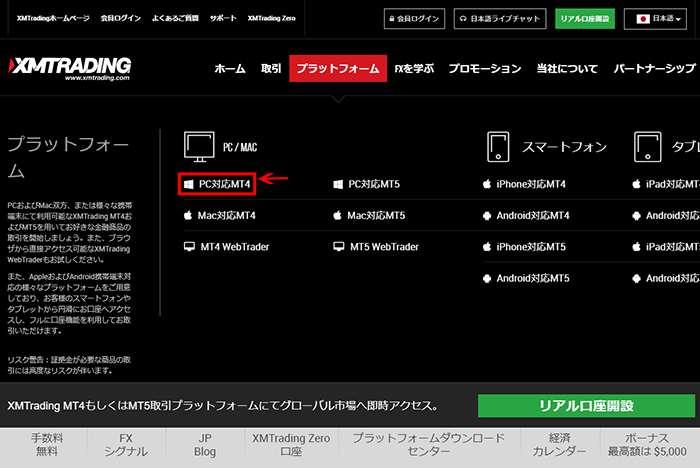Click Apple icon beside Mac対応MT4
Image resolution: width=700 pixels, height=468 pixels.
[x=188, y=215]
